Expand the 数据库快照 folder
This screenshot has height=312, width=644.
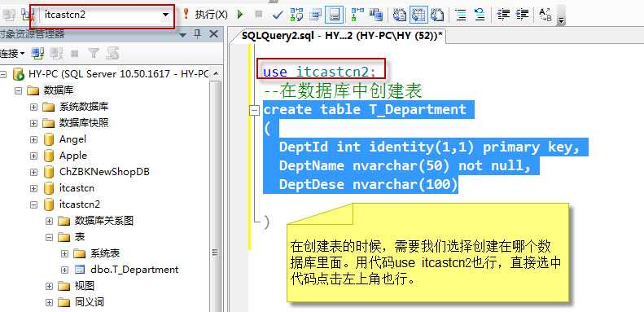coord(33,123)
